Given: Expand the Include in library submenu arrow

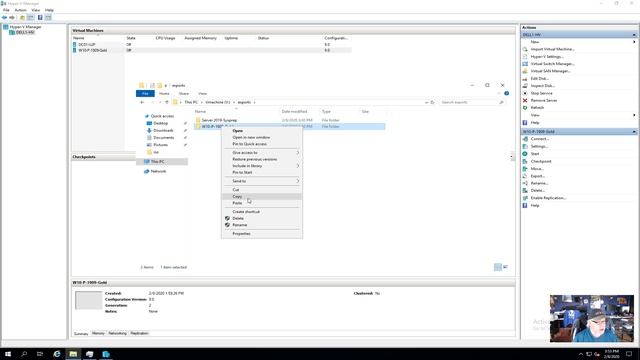Looking at the screenshot, I should tap(298, 166).
